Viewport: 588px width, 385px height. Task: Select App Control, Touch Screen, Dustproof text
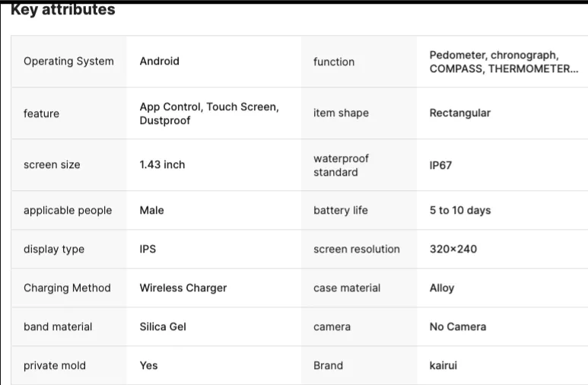(209, 113)
